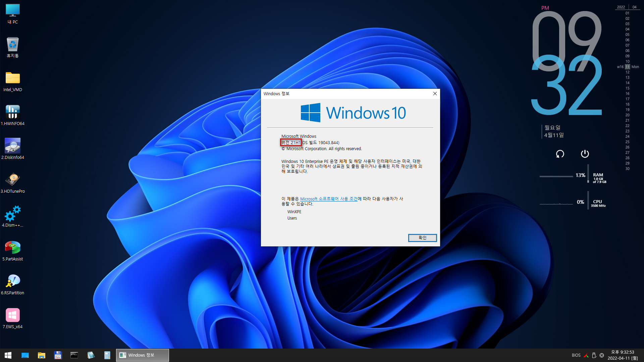Click the Microsoft Windows heading text
644x362 pixels.
click(x=299, y=136)
